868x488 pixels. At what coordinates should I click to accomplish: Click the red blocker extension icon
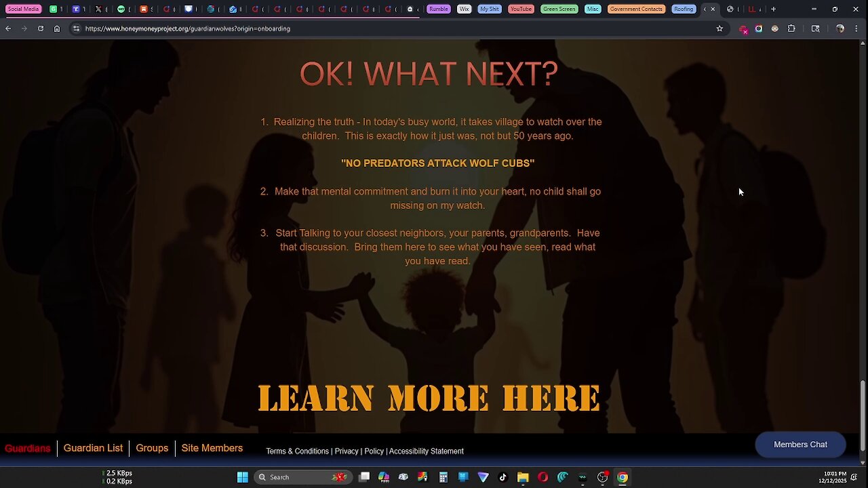pos(743,29)
